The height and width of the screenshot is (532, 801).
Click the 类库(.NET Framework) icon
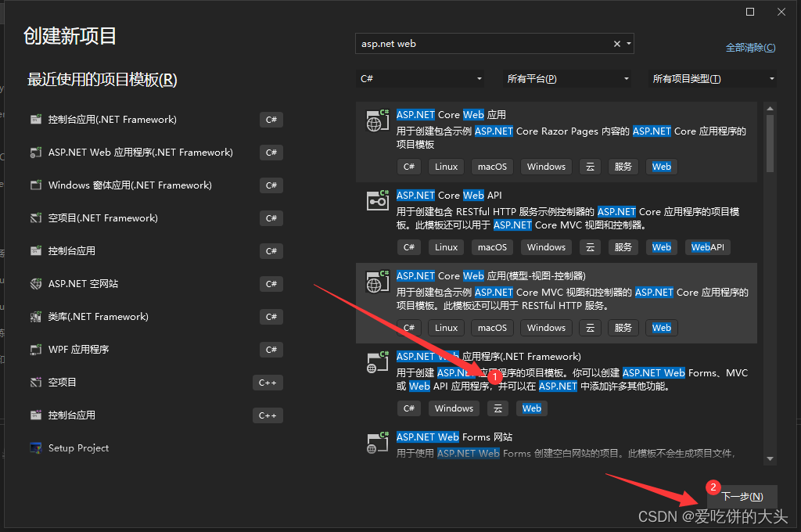(x=36, y=317)
